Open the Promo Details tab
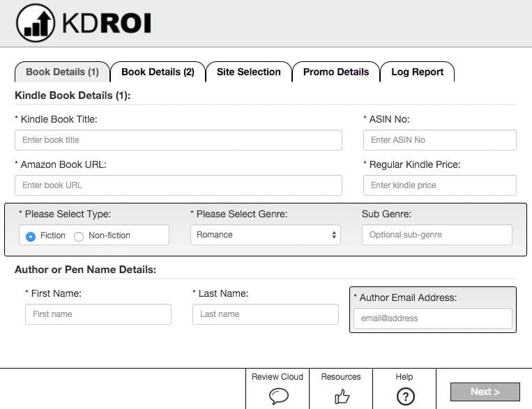 tap(336, 72)
